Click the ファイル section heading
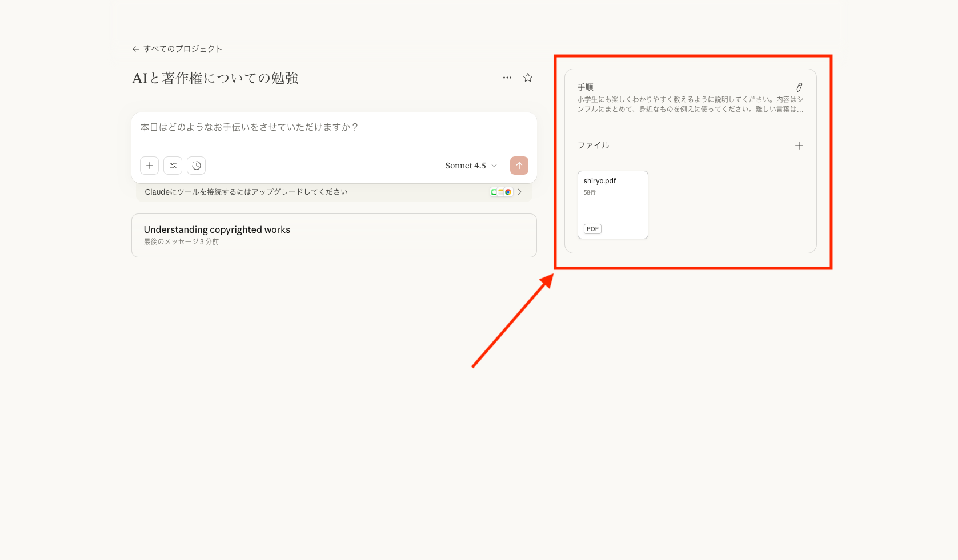 (593, 146)
